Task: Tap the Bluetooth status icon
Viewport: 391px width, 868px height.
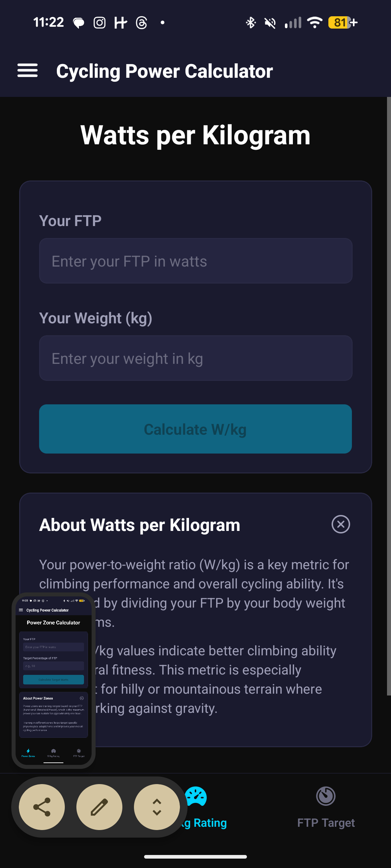Action: click(x=251, y=23)
